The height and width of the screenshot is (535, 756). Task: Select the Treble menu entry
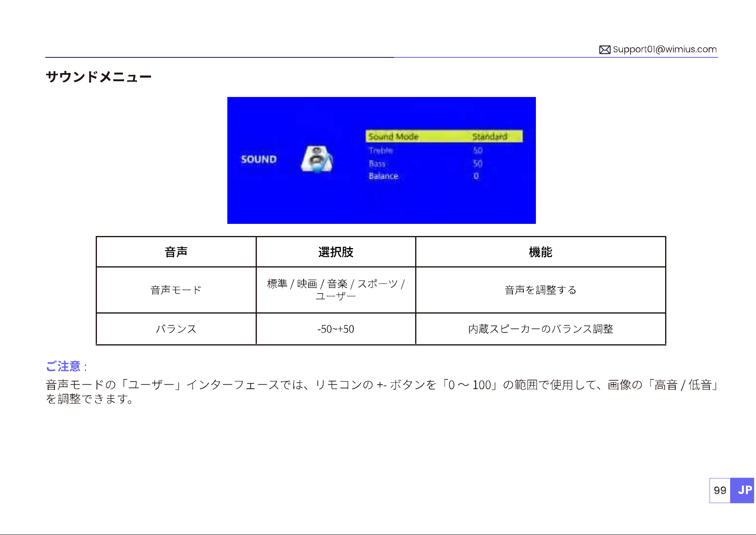tap(381, 150)
